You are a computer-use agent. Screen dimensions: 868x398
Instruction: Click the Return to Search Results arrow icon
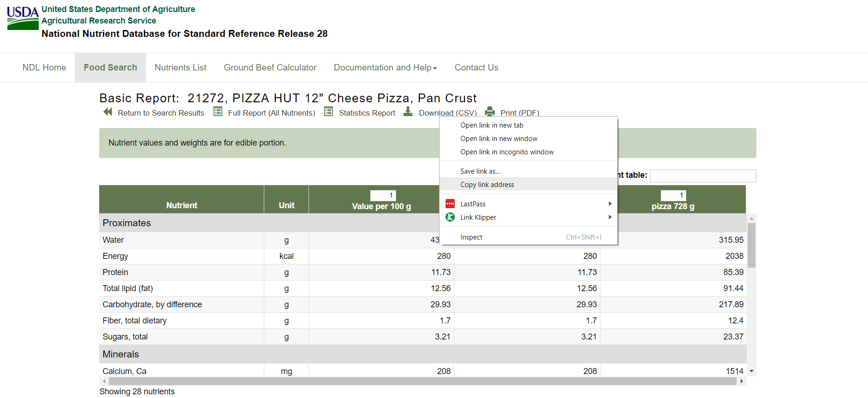click(108, 112)
